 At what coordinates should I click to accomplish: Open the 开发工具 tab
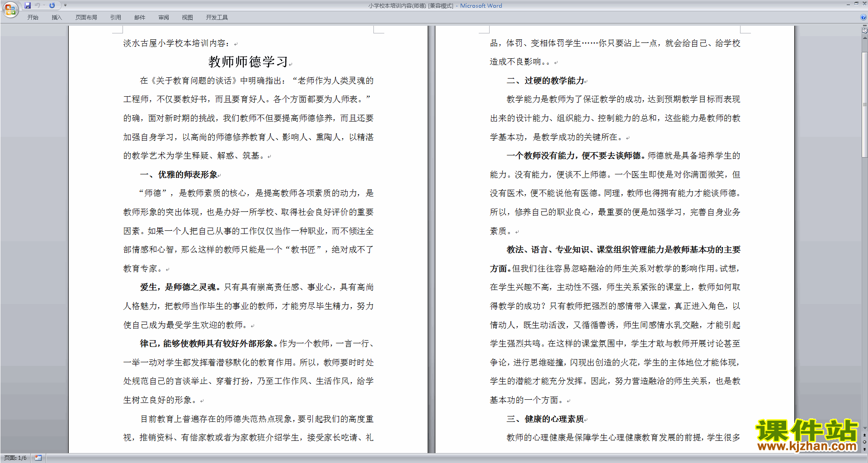click(x=217, y=17)
